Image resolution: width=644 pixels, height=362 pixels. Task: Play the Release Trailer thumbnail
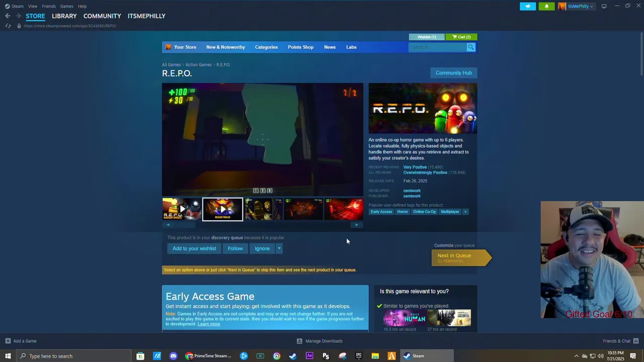(222, 209)
